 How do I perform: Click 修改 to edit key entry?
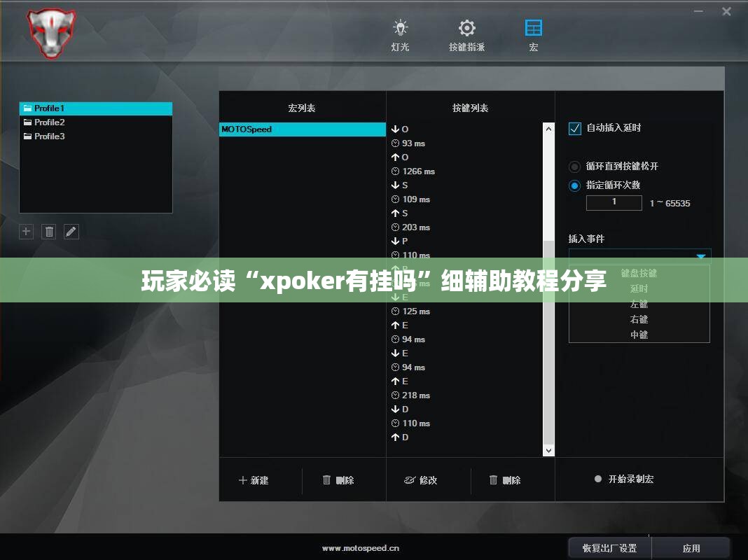click(421, 480)
